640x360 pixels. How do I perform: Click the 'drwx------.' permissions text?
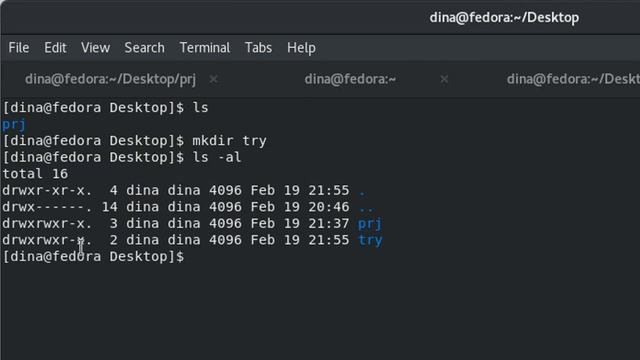(47, 207)
